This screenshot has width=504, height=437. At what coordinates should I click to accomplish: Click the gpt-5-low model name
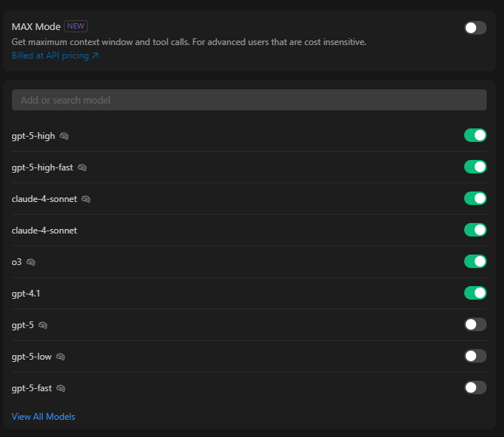click(x=32, y=357)
